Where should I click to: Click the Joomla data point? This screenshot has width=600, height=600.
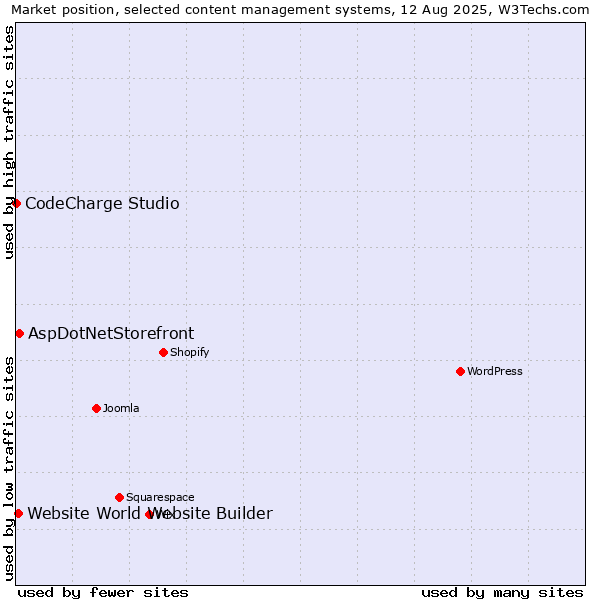click(x=96, y=408)
